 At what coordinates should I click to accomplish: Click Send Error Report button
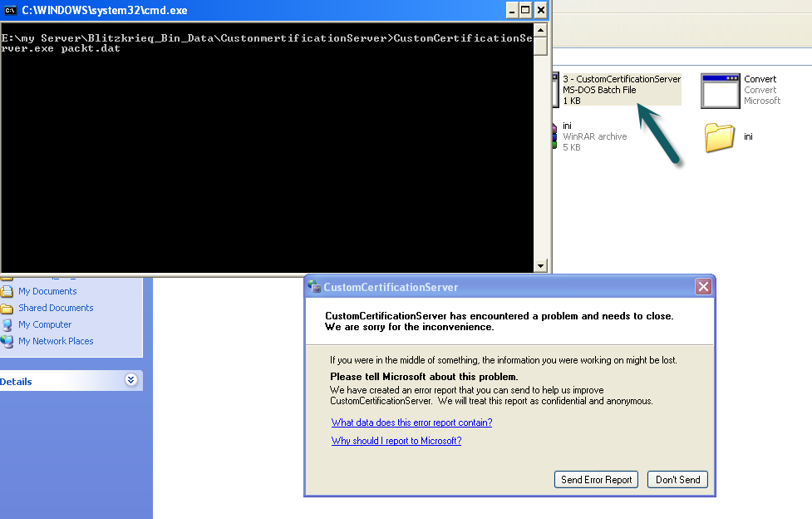(596, 480)
